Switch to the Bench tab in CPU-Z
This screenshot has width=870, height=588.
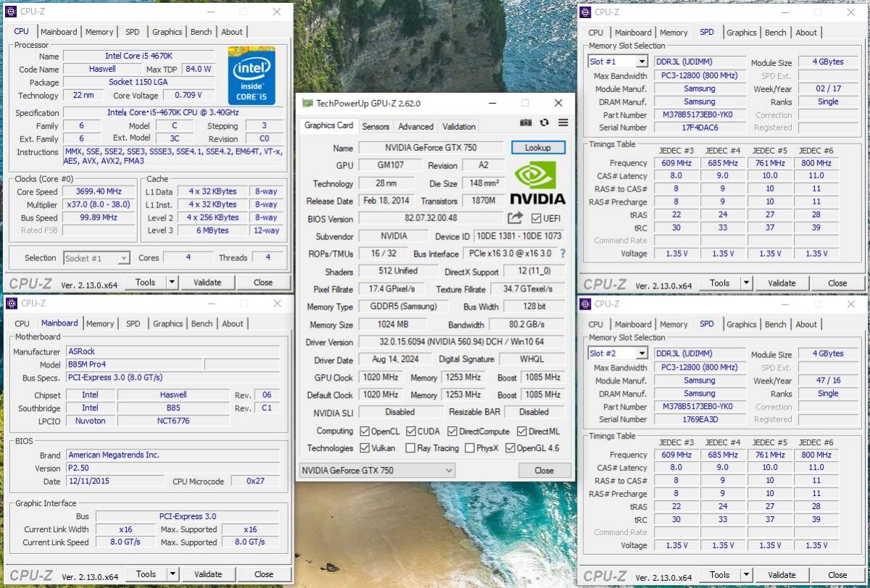[201, 31]
